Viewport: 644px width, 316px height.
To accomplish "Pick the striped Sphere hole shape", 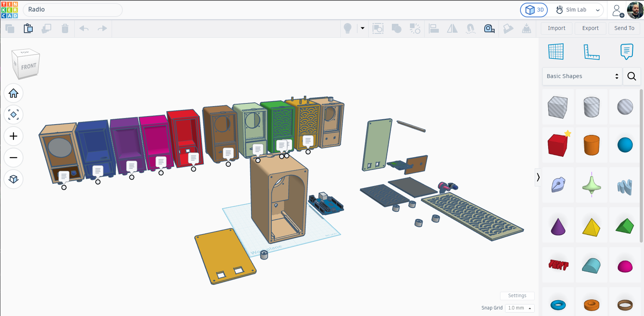I will click(x=625, y=107).
